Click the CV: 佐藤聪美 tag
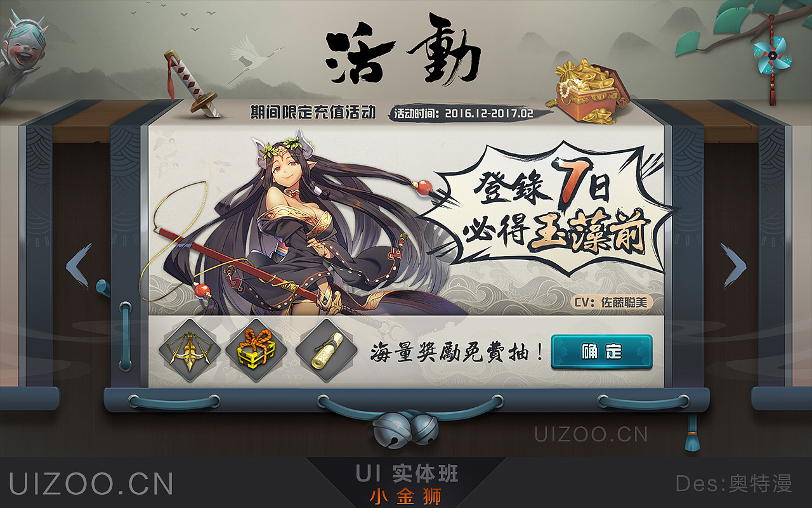 [610, 303]
